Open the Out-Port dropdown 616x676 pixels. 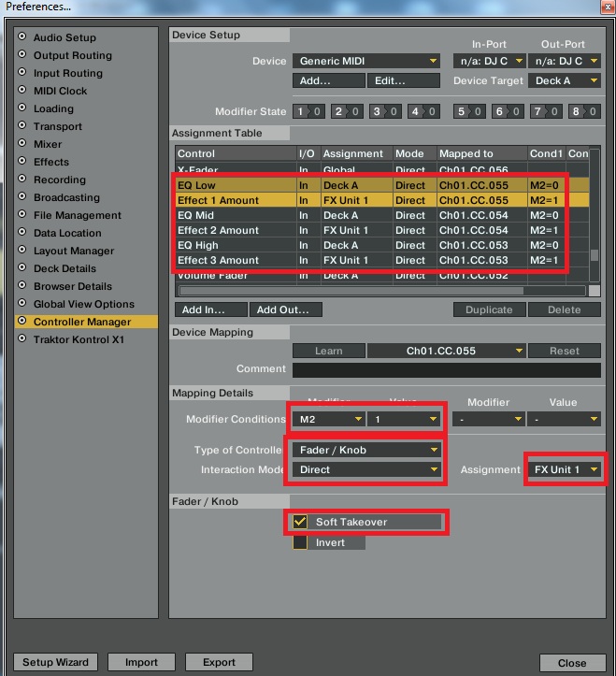click(565, 61)
